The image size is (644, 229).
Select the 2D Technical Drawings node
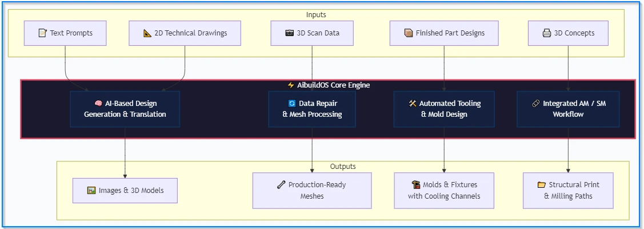point(185,33)
